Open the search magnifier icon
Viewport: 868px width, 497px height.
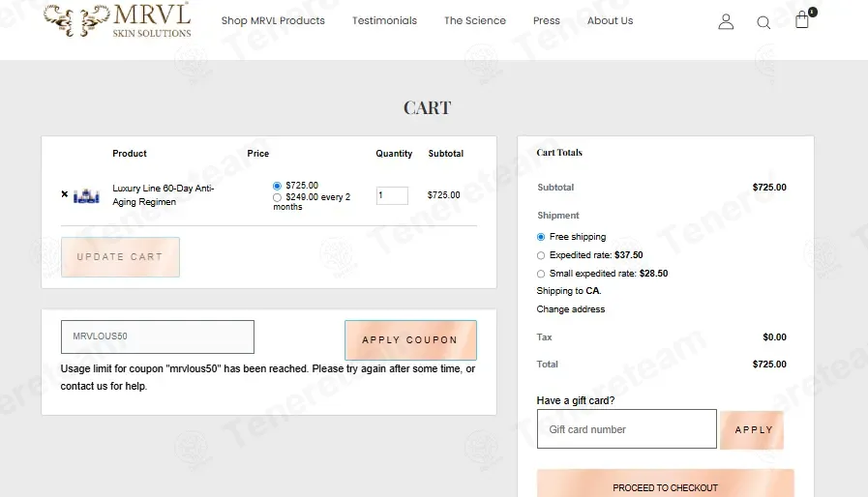[763, 22]
